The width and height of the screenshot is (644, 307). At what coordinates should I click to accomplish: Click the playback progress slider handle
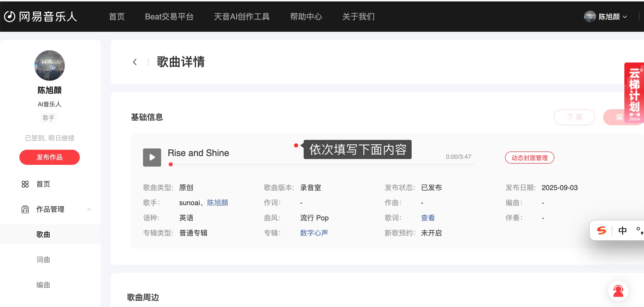click(171, 164)
